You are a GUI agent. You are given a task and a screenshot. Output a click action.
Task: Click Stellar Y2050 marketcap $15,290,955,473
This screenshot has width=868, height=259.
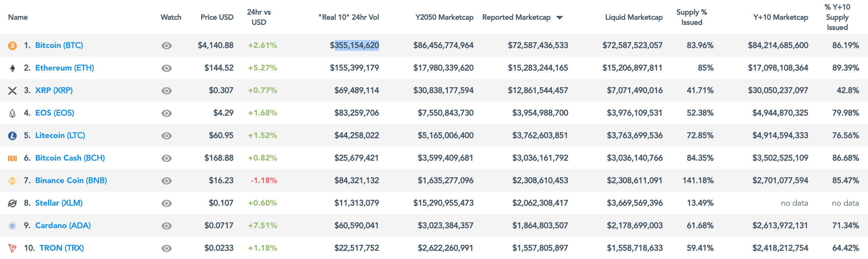click(x=443, y=203)
